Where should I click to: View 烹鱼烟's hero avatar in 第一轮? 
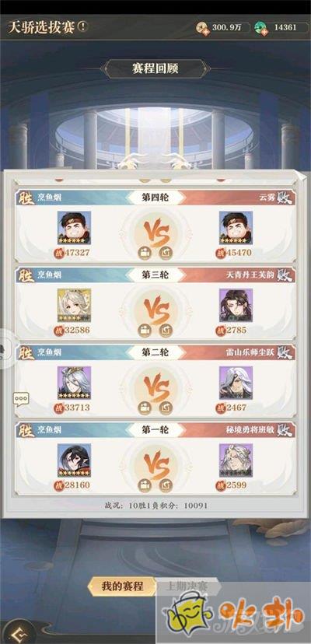74,460
